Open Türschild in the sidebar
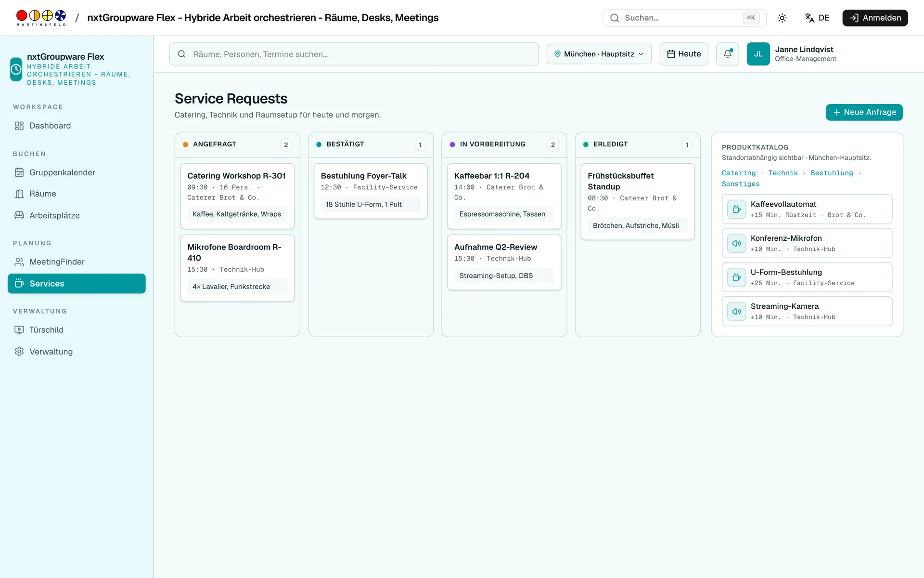This screenshot has width=924, height=578. click(x=77, y=330)
